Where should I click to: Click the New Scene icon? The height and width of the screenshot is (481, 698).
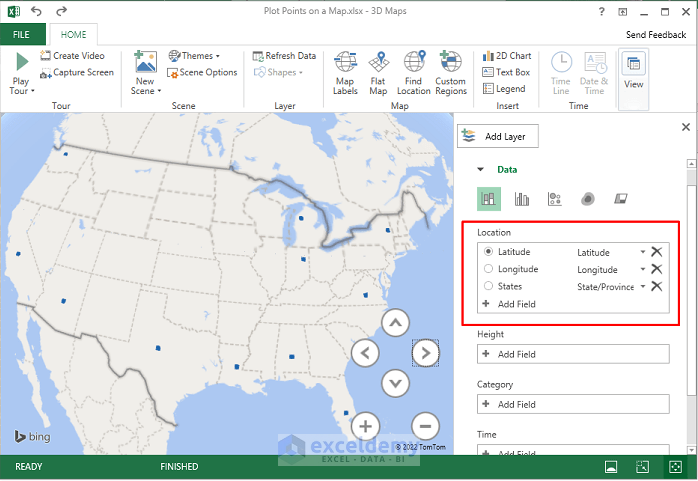(x=146, y=61)
